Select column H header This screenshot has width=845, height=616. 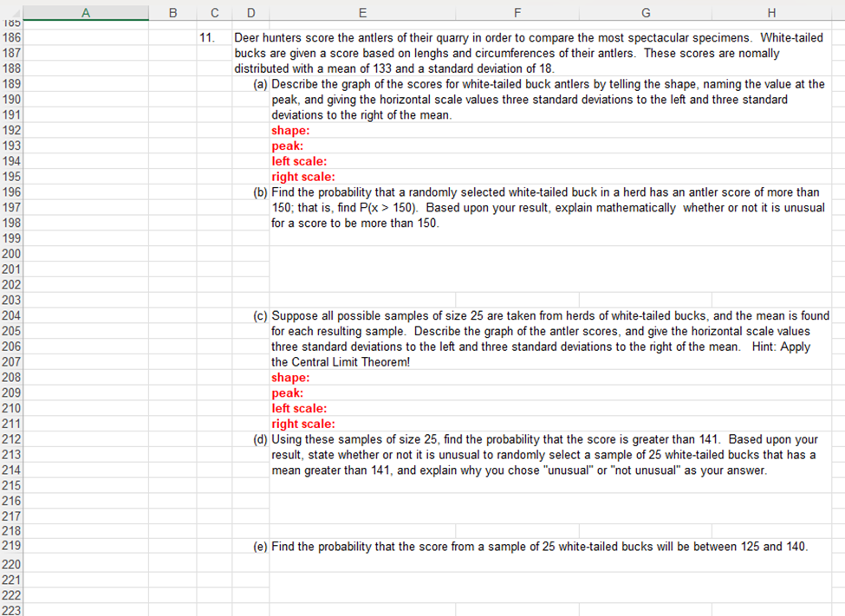click(771, 13)
